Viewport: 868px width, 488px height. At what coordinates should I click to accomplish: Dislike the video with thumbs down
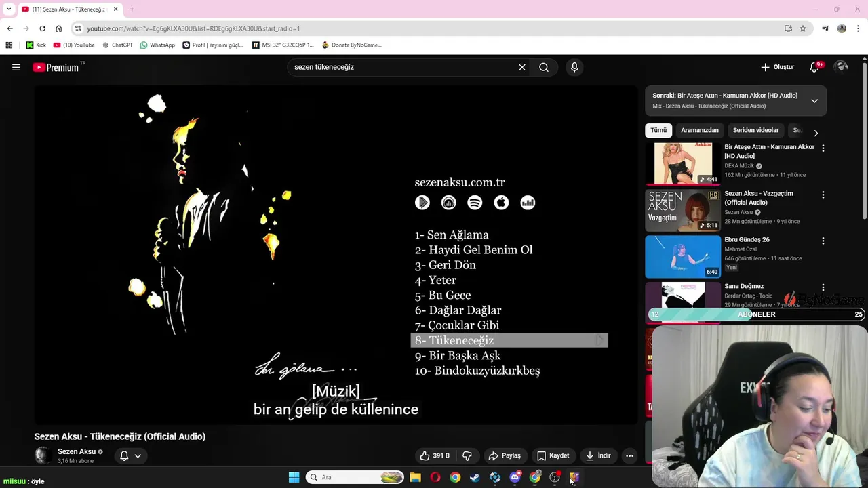click(x=467, y=455)
